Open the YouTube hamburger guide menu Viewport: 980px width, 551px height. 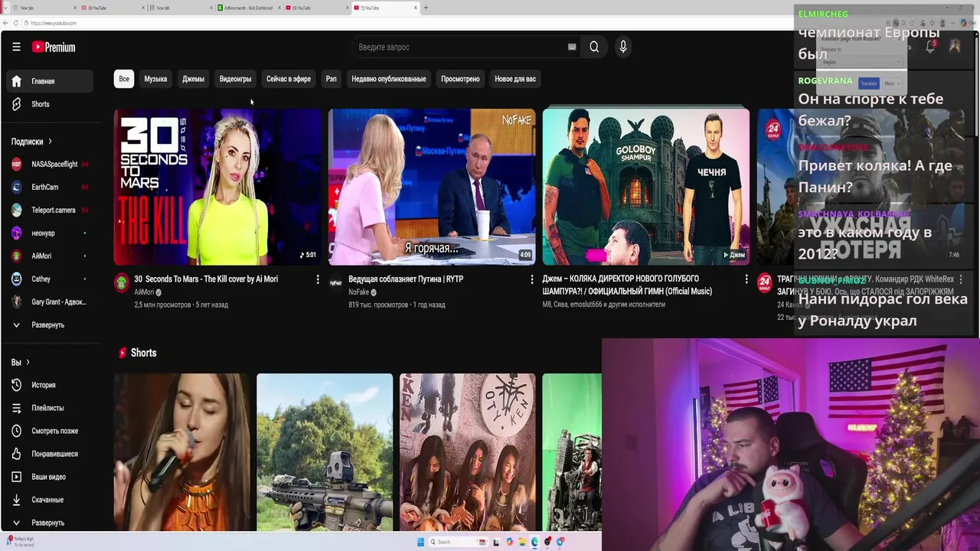point(16,47)
